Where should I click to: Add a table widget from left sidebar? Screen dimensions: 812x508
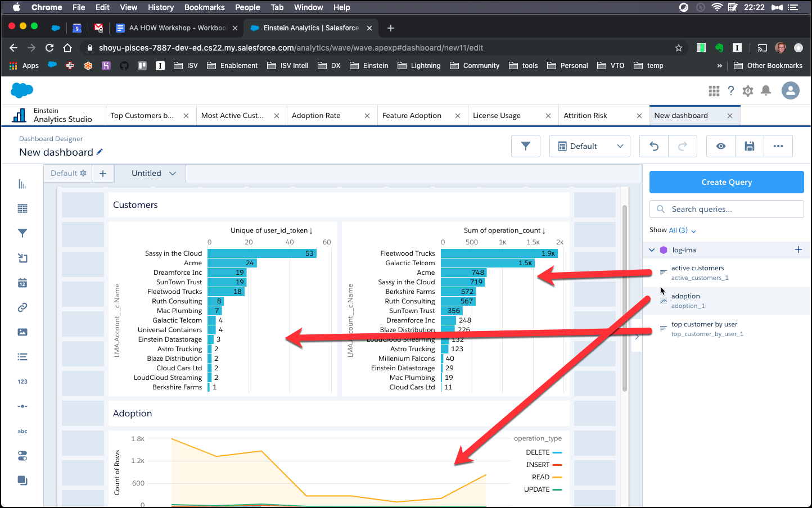coord(22,208)
